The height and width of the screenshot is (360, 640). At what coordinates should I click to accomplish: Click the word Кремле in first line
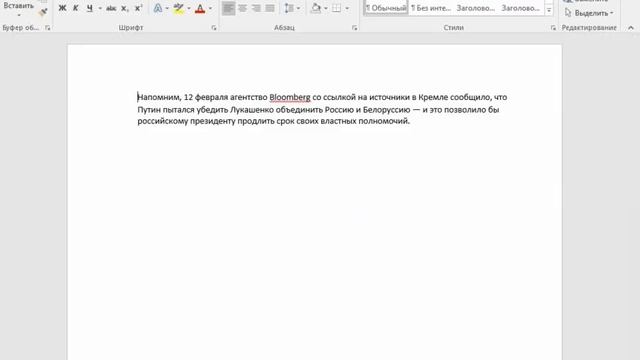pos(433,97)
